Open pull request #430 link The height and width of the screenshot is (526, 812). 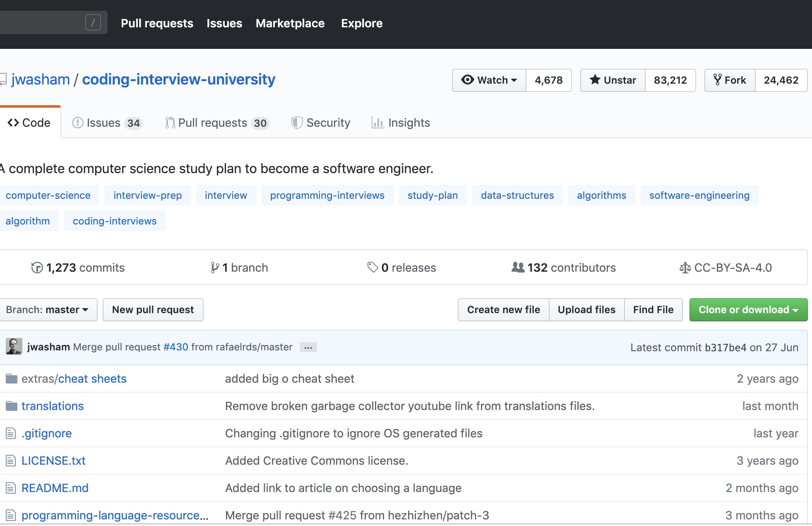click(176, 347)
